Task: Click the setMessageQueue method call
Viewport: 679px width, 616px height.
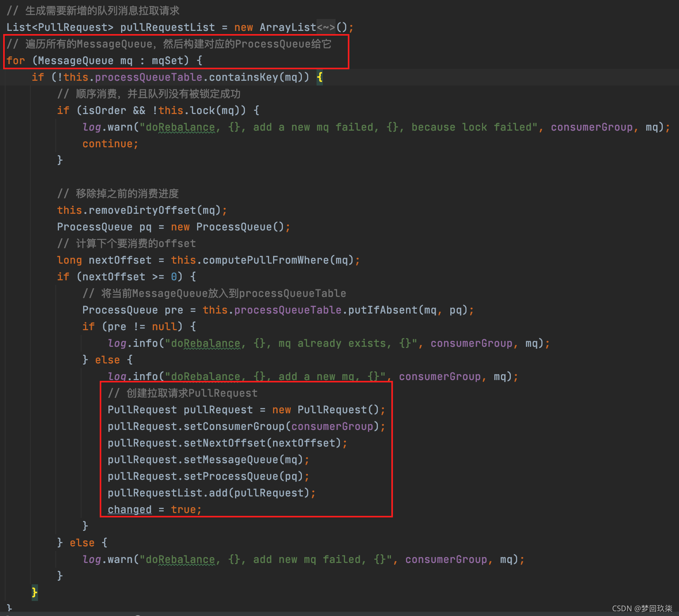Action: coord(231,460)
